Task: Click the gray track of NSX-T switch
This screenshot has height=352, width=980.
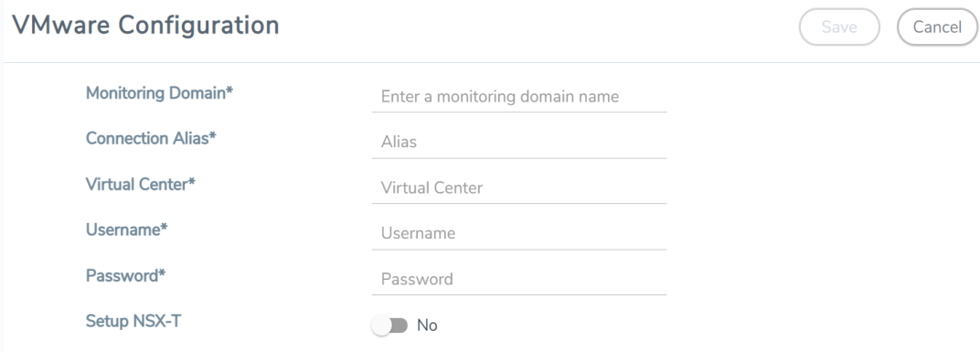Action: coord(399,325)
